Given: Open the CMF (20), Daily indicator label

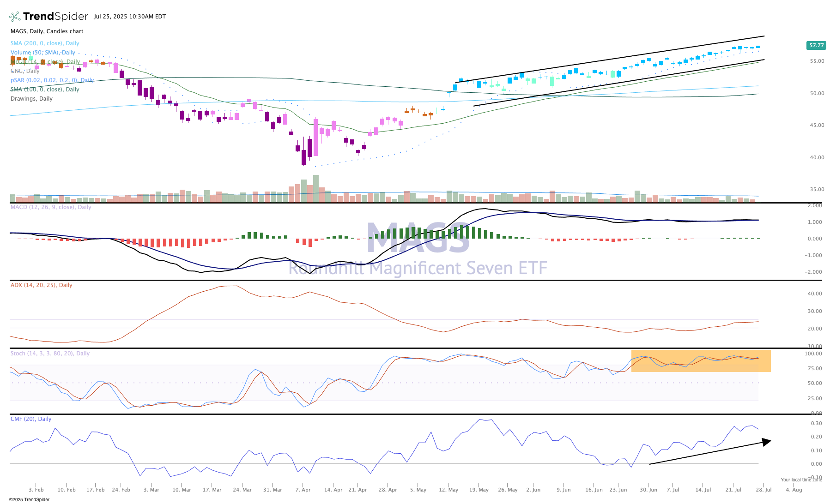Looking at the screenshot, I should pyautogui.click(x=31, y=419).
